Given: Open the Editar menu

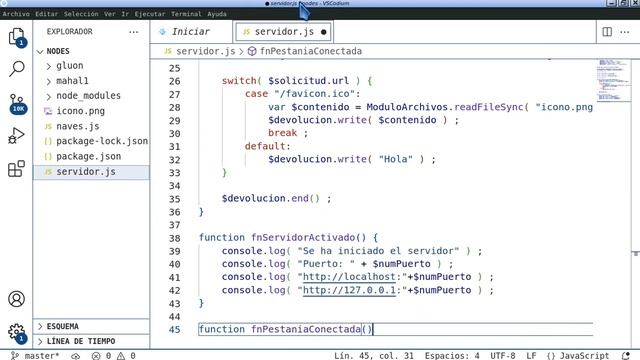Looking at the screenshot, I should click(47, 14).
